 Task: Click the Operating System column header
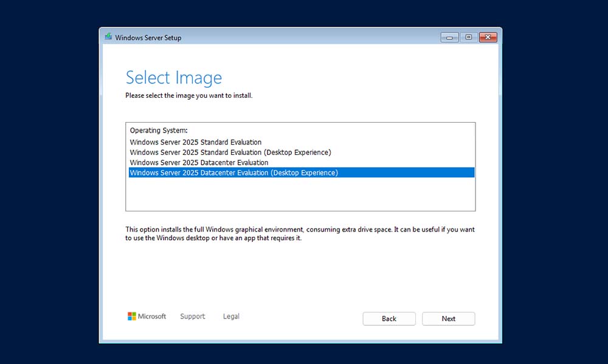(159, 131)
